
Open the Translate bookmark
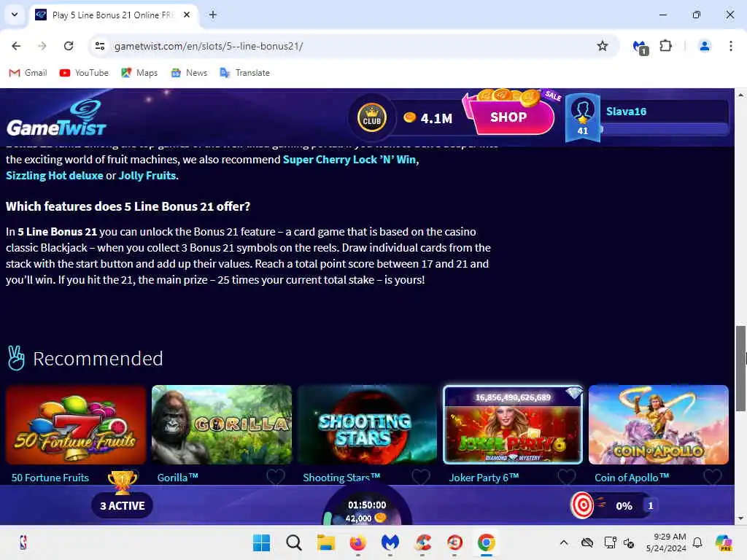point(245,73)
